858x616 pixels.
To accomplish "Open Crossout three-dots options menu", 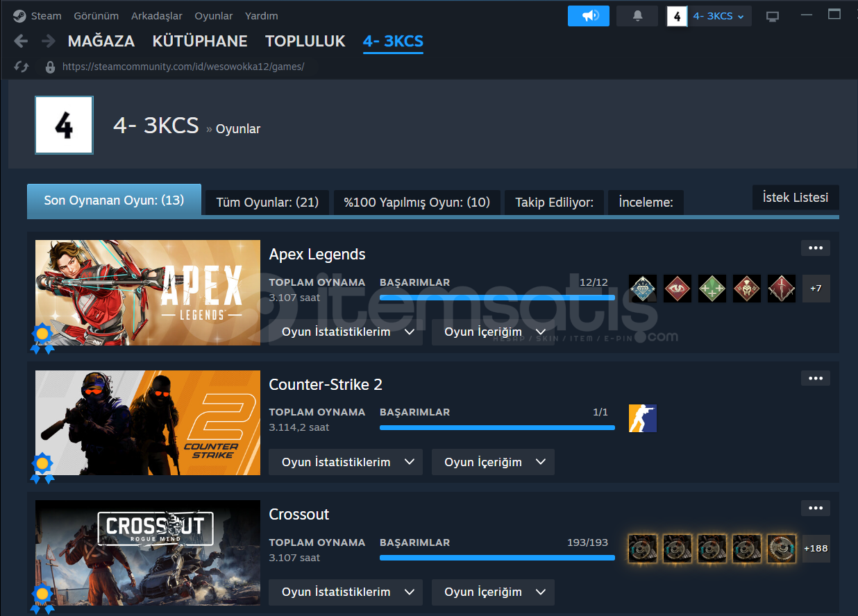I will [816, 508].
